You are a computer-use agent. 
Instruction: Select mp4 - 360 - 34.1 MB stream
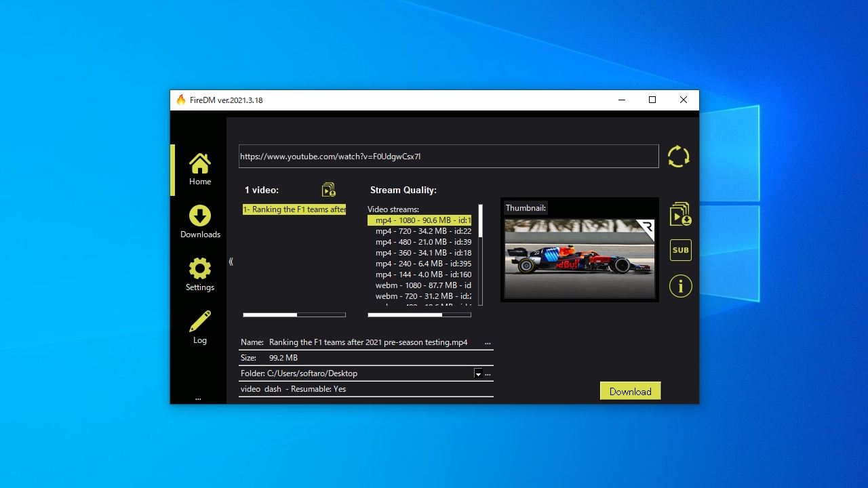point(419,253)
